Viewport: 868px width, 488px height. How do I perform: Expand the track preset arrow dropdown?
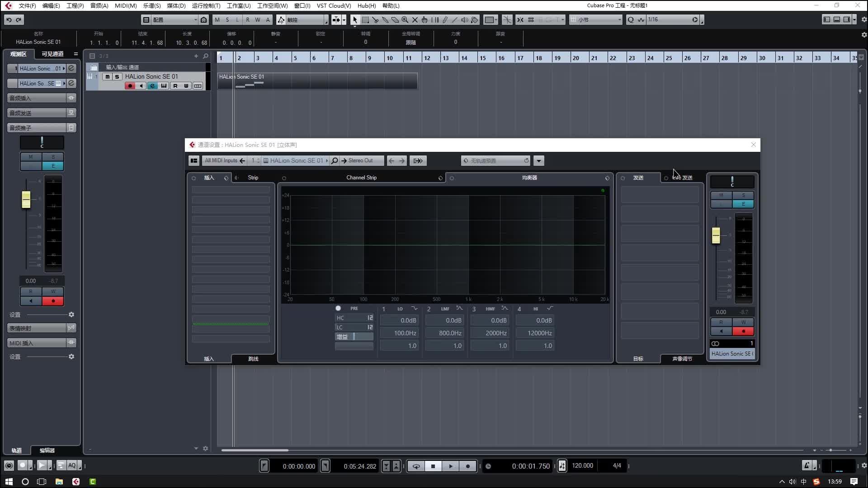pyautogui.click(x=538, y=160)
